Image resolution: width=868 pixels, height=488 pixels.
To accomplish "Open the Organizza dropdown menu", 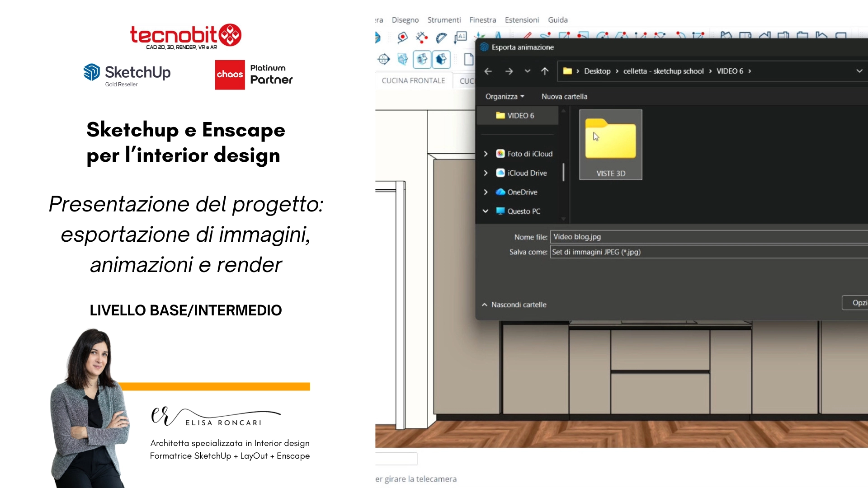I will tap(505, 96).
